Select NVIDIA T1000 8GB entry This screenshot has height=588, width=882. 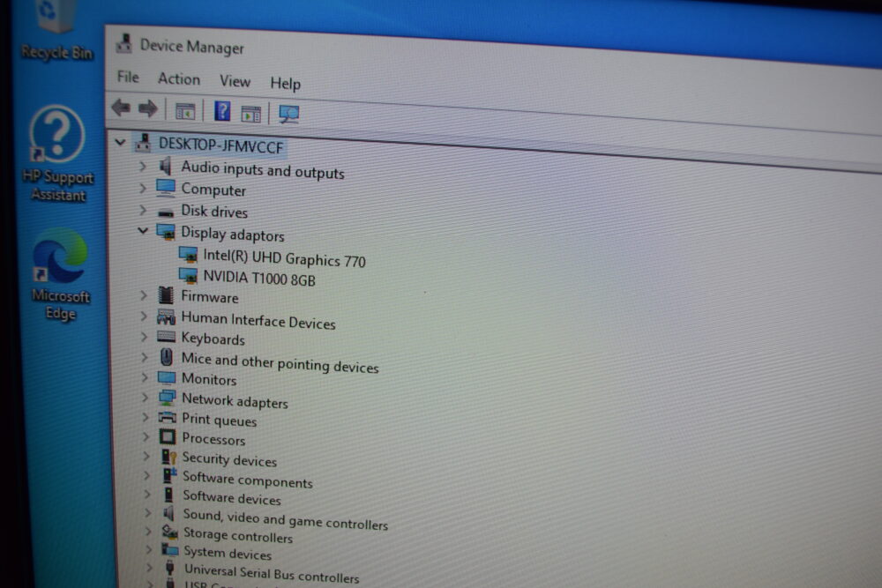point(259,278)
